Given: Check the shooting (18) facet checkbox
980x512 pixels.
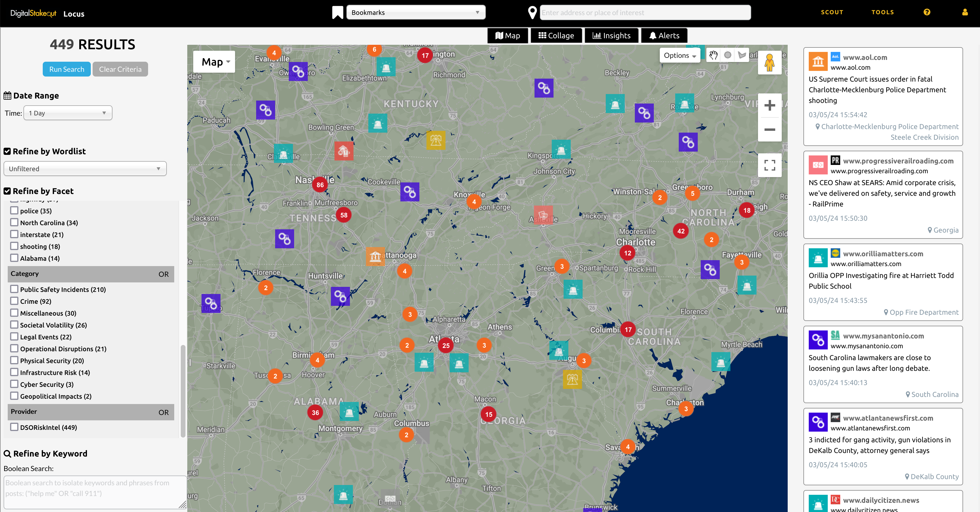Looking at the screenshot, I should tap(15, 246).
